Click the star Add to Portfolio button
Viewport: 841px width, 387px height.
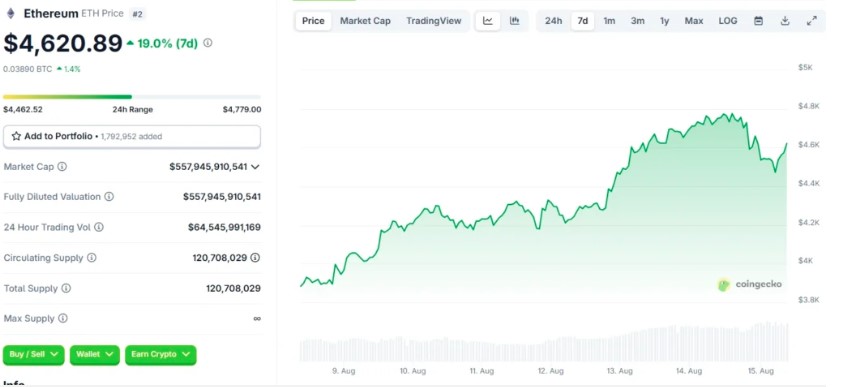click(x=132, y=137)
